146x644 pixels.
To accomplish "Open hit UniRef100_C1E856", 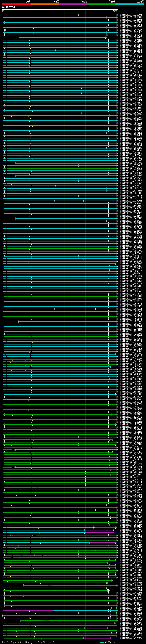I will (x=131, y=20).
